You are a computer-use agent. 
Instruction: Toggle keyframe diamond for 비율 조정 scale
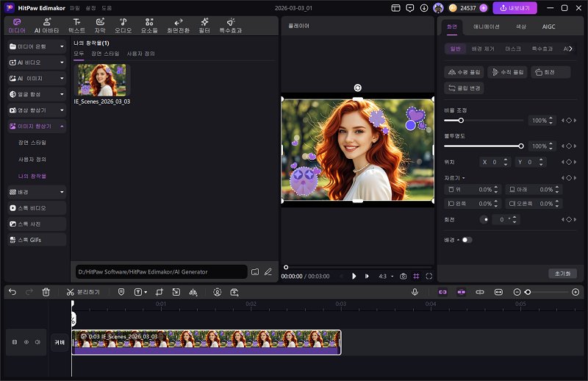569,121
